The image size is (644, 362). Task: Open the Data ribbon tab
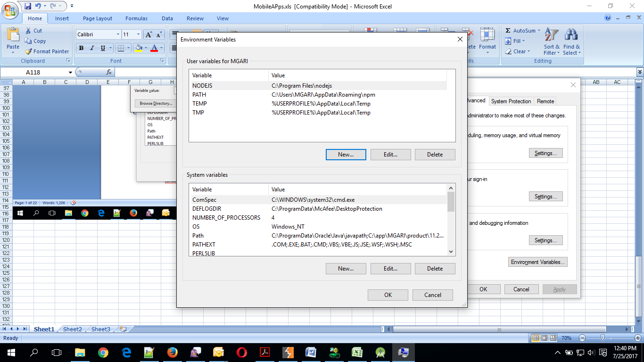(x=167, y=18)
